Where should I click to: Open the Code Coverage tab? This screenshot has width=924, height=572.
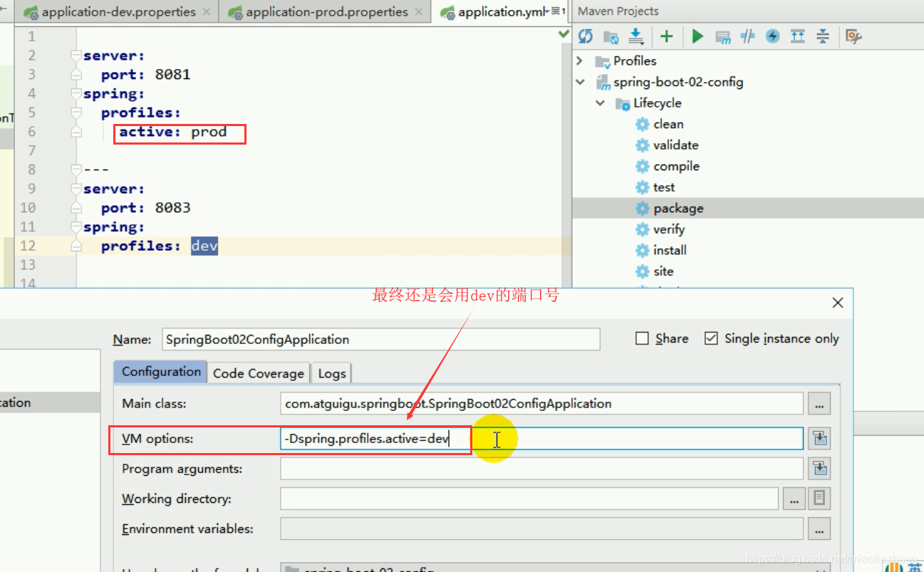tap(259, 373)
